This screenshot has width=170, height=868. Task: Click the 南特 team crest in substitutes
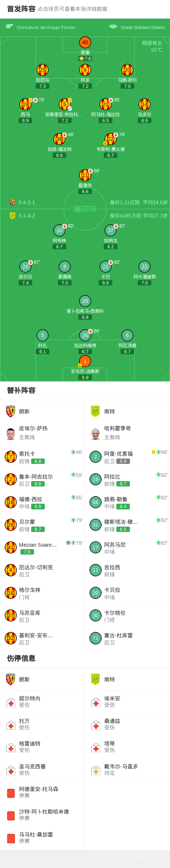pos(95,411)
